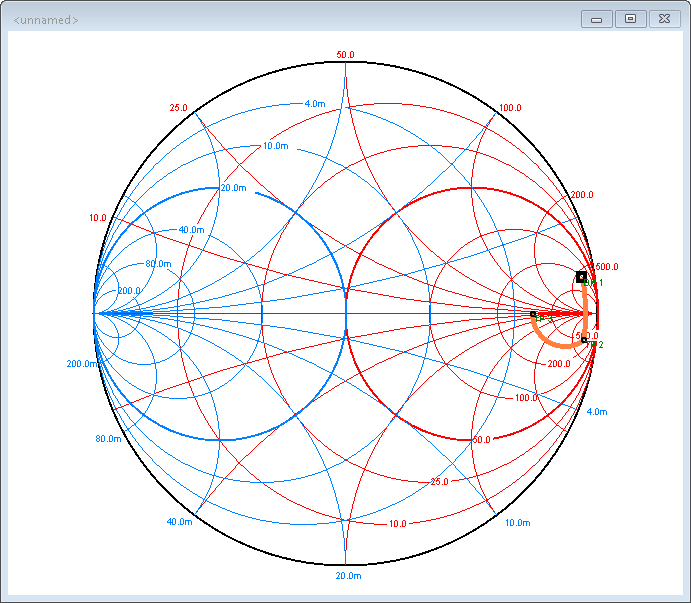This screenshot has width=691, height=603.
Task: Close the unnamed chart window
Action: pyautogui.click(x=663, y=19)
